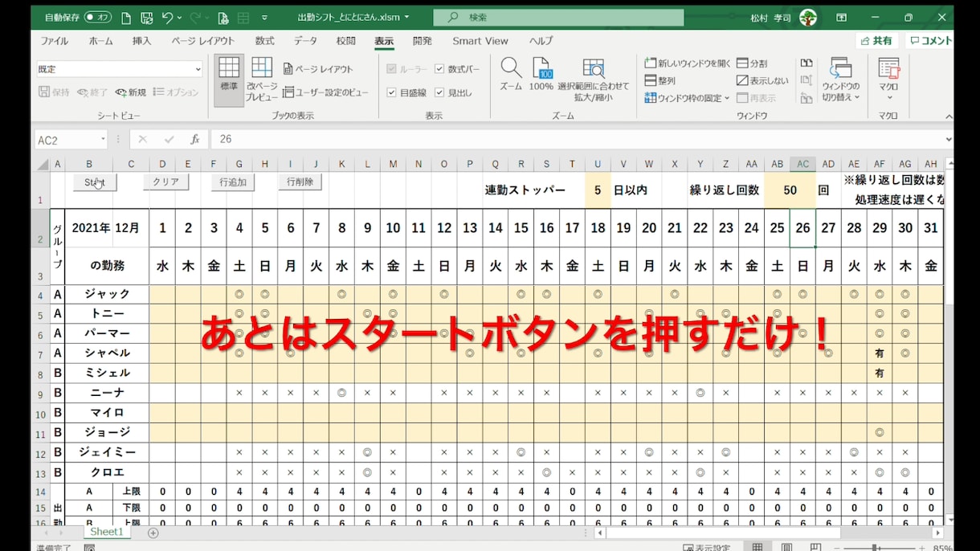Image resolution: width=980 pixels, height=551 pixels.
Task: Open the file name dropdown in title bar
Action: pyautogui.click(x=406, y=17)
